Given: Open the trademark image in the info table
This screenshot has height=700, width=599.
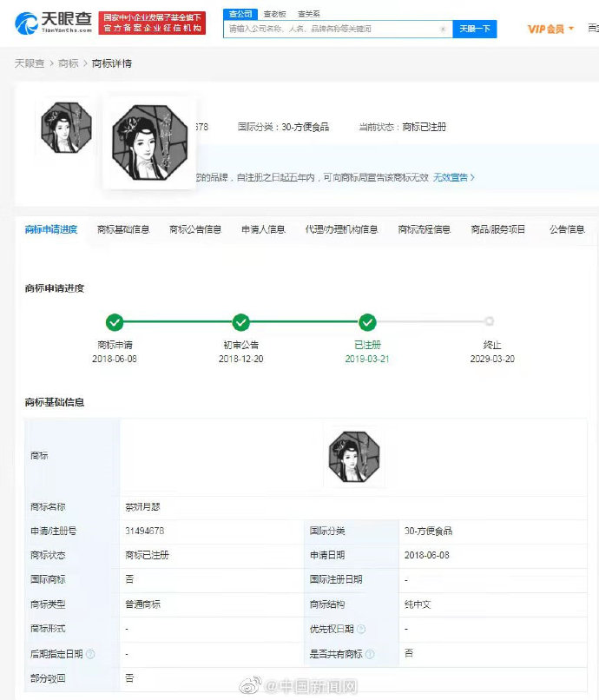Looking at the screenshot, I should [353, 457].
